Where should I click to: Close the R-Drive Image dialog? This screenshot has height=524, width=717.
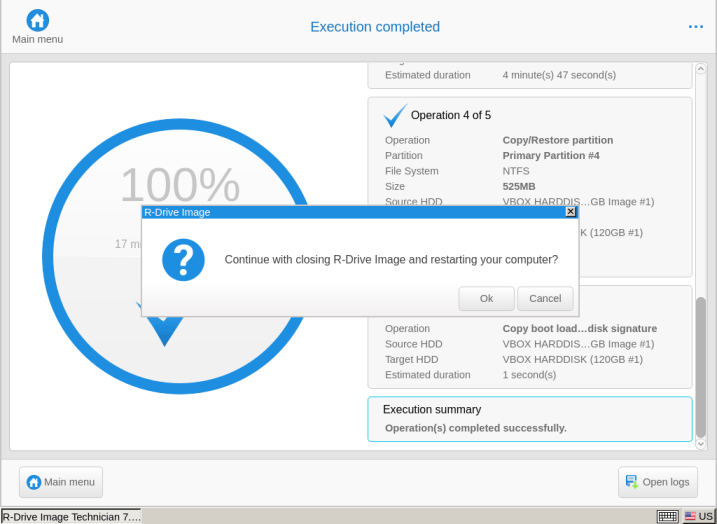tap(570, 212)
